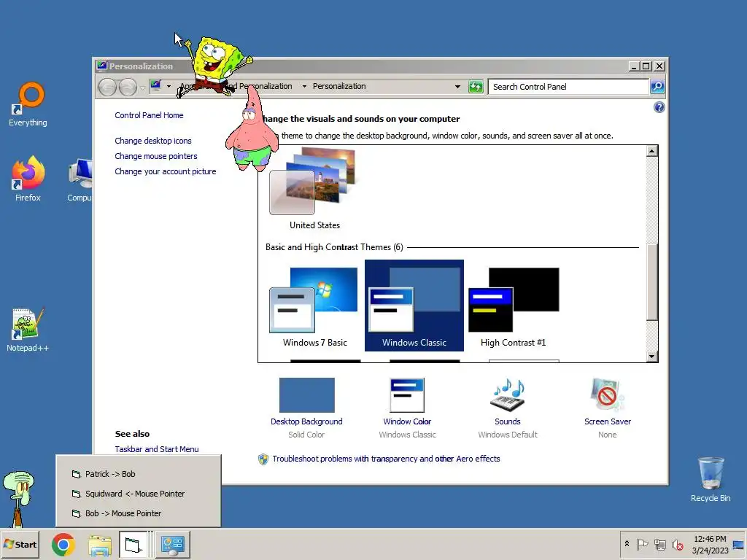Open Change mouse pointers link
Image resolution: width=747 pixels, height=560 pixels.
156,156
